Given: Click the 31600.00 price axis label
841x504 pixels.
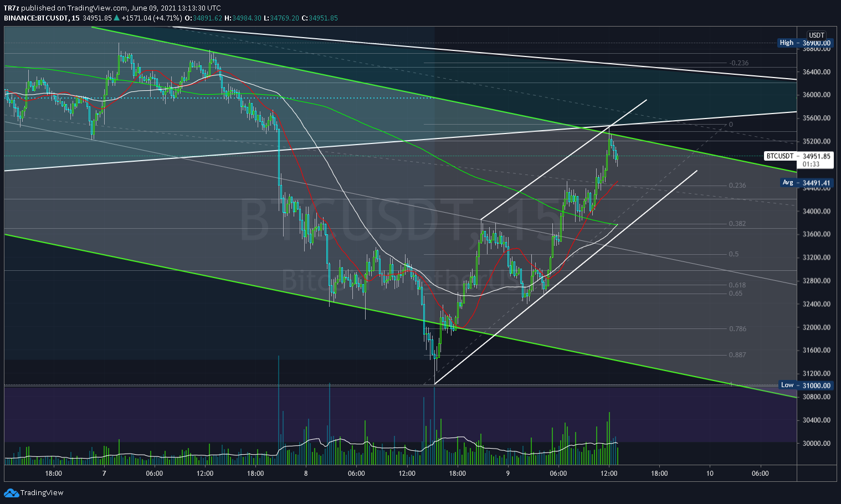Looking at the screenshot, I should 816,350.
